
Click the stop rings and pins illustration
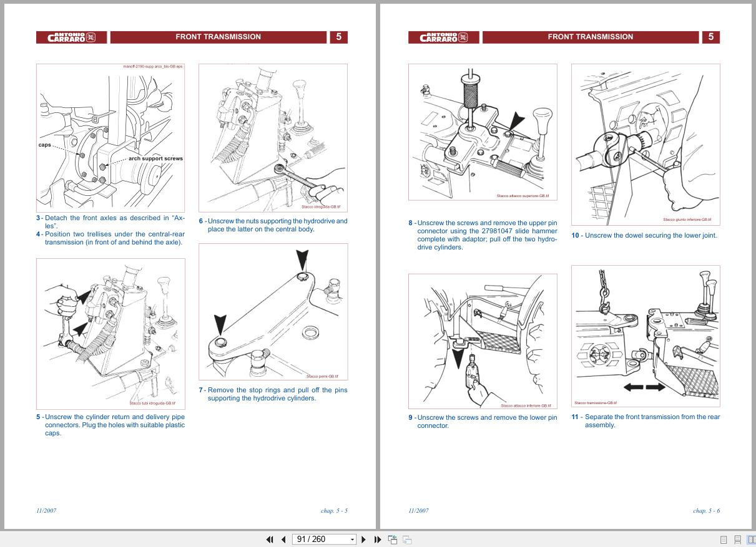click(x=273, y=312)
